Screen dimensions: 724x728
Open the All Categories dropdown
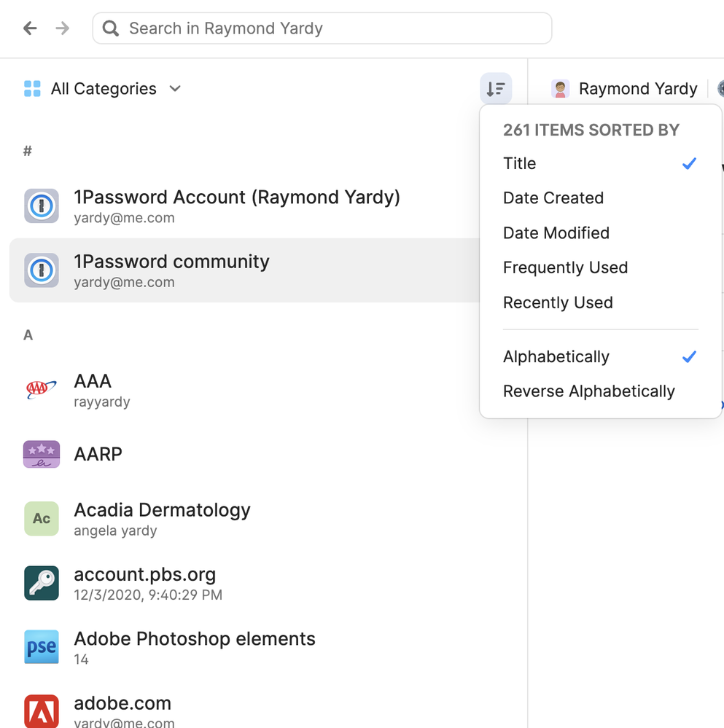pyautogui.click(x=103, y=89)
